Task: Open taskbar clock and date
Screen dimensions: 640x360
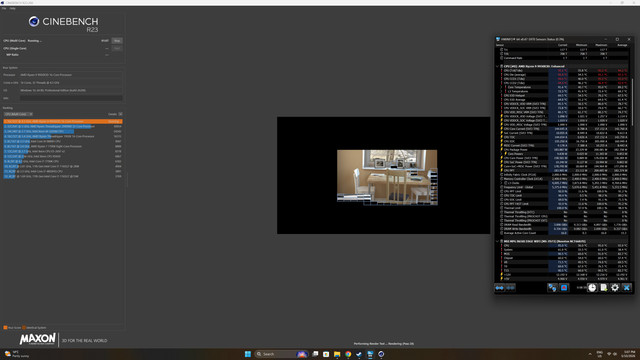Action: [629, 354]
